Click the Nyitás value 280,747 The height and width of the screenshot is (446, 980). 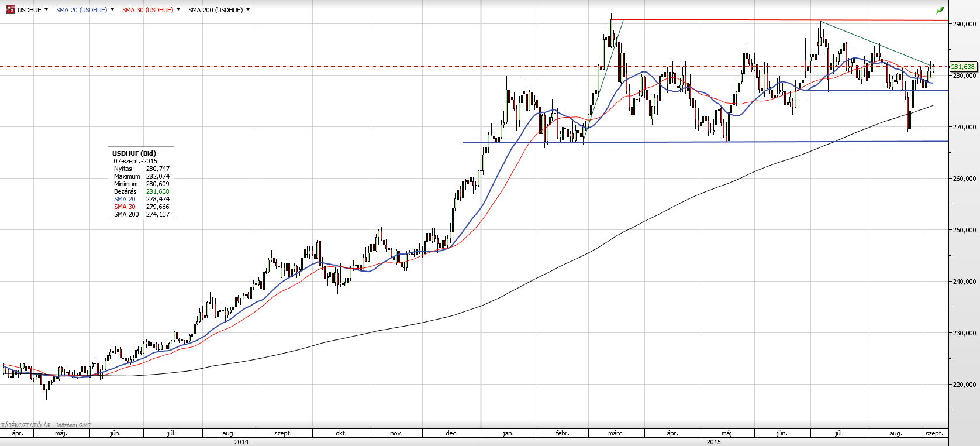[158, 169]
